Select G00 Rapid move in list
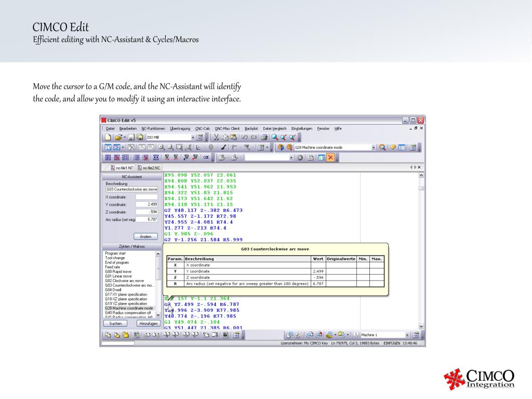 (x=118, y=272)
